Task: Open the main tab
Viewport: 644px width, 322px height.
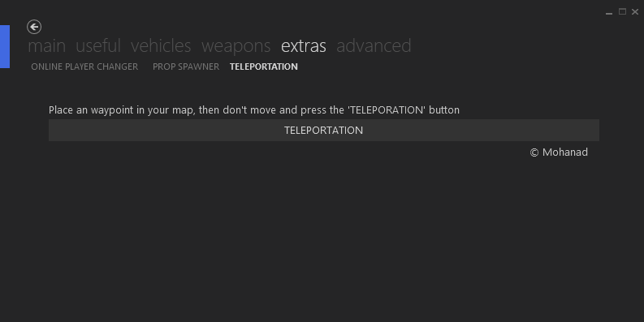Action: point(47,46)
